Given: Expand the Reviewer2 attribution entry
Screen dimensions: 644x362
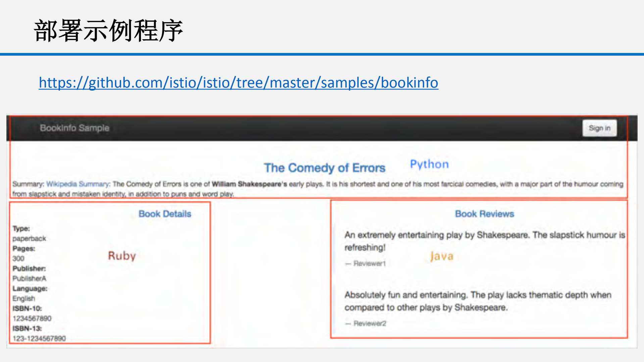Looking at the screenshot, I should tap(366, 323).
